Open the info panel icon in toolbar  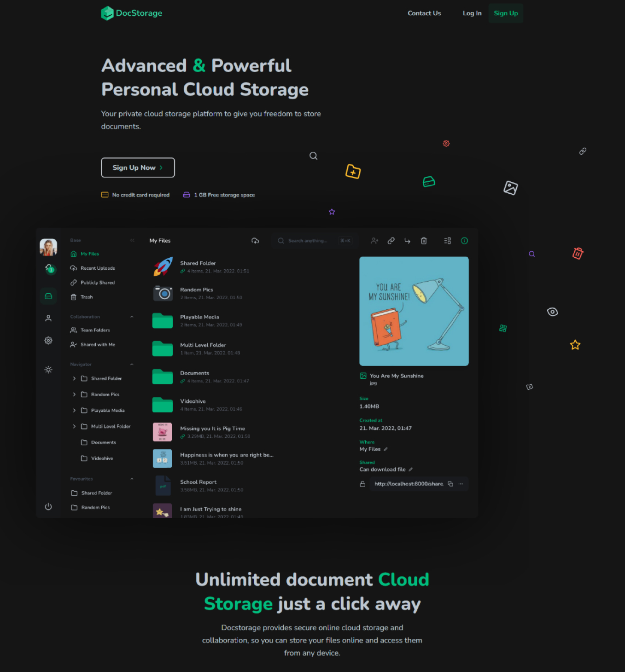pos(464,241)
